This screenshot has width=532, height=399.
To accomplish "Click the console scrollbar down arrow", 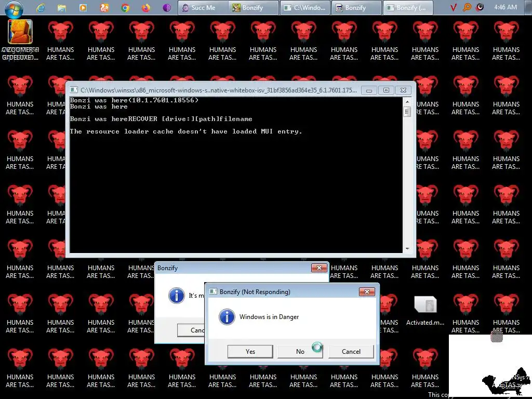I will pyautogui.click(x=407, y=249).
